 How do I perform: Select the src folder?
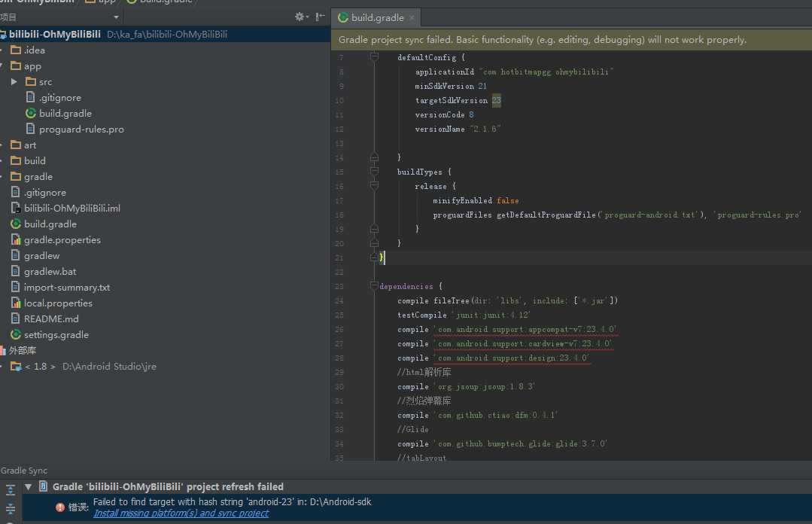[46, 82]
